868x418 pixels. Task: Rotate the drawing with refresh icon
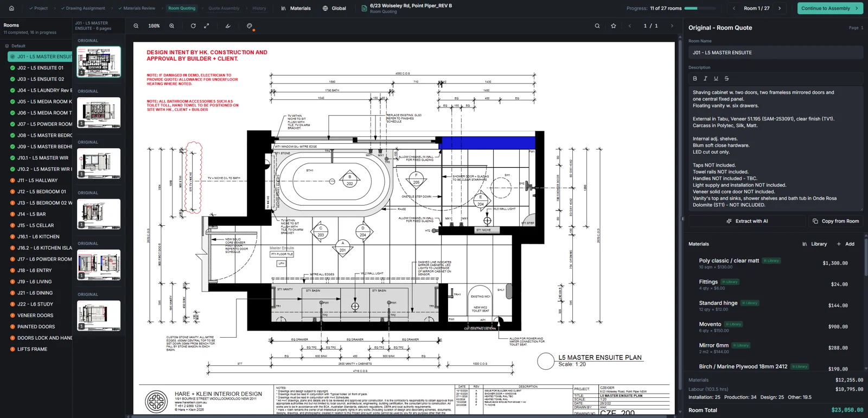coord(193,26)
